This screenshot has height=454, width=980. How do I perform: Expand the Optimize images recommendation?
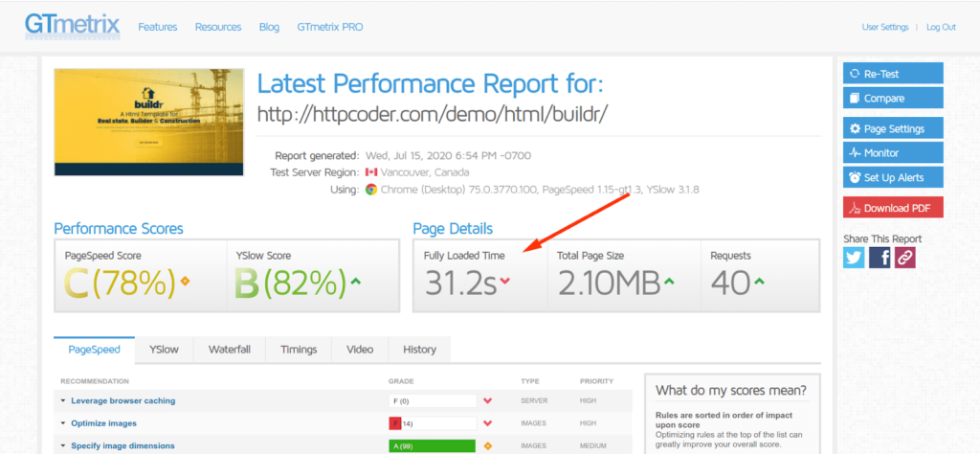(x=103, y=423)
